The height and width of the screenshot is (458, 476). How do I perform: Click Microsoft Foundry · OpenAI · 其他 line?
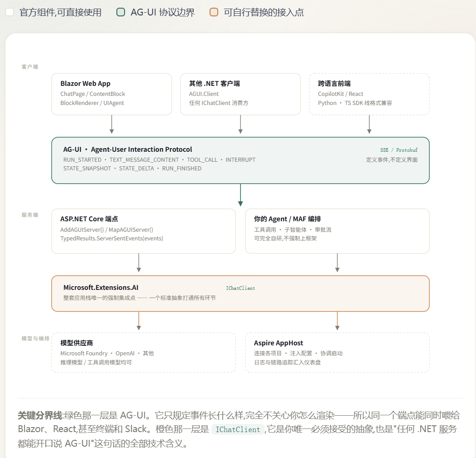tap(107, 353)
